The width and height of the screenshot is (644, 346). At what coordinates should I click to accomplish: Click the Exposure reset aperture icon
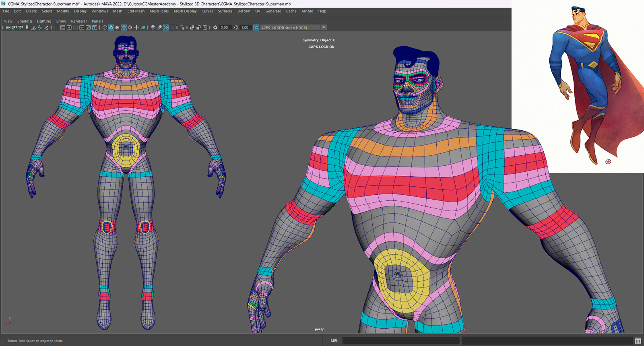pos(215,27)
